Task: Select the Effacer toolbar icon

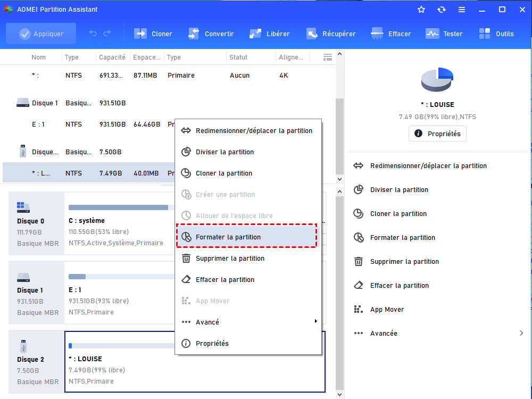Action: (377, 34)
